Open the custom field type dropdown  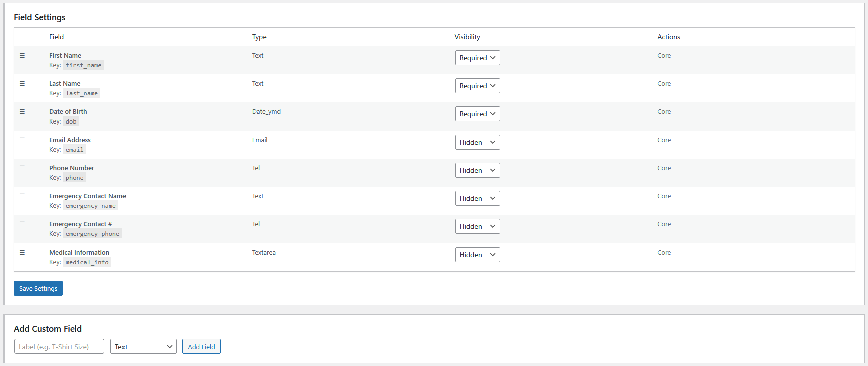click(143, 347)
